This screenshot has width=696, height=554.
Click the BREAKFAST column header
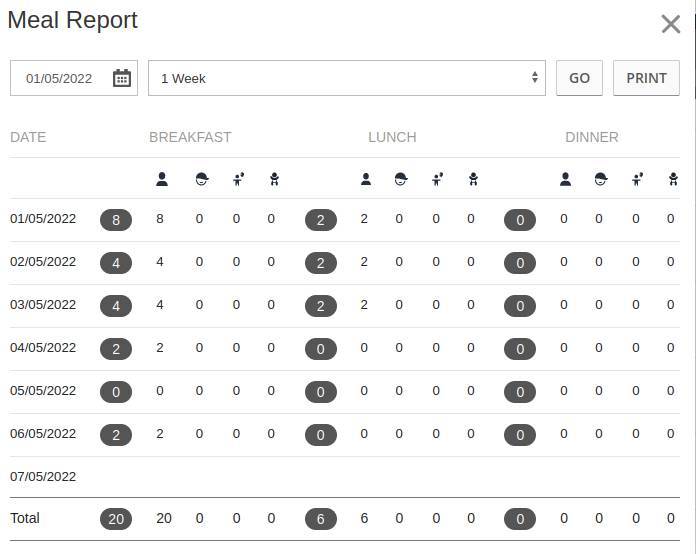pyautogui.click(x=190, y=137)
